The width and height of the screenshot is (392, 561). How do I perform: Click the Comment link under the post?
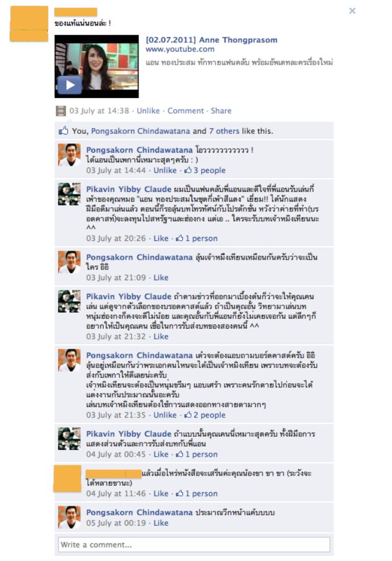click(185, 111)
